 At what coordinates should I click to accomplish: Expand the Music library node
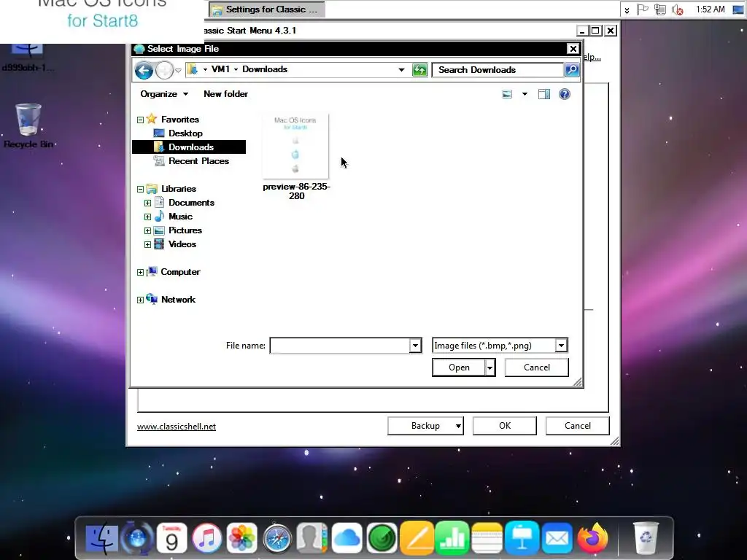tap(147, 217)
